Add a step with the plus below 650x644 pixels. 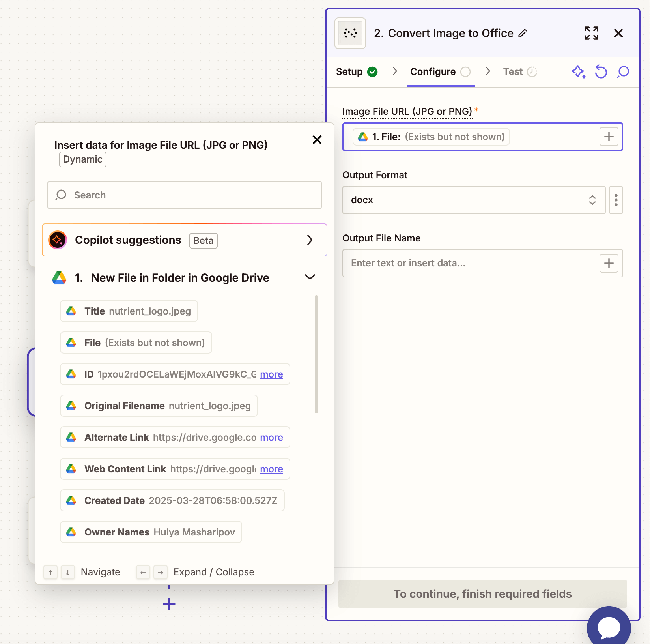169,604
